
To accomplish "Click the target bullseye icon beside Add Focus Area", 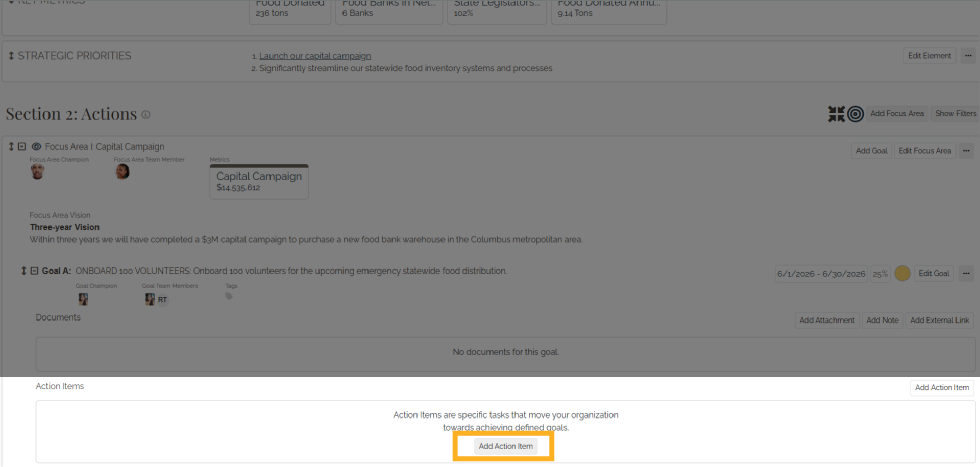I will click(x=855, y=114).
